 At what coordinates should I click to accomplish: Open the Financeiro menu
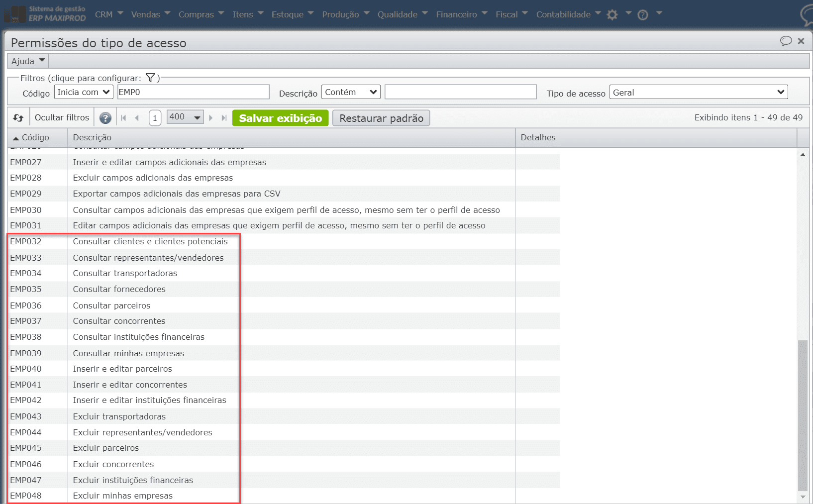click(462, 14)
